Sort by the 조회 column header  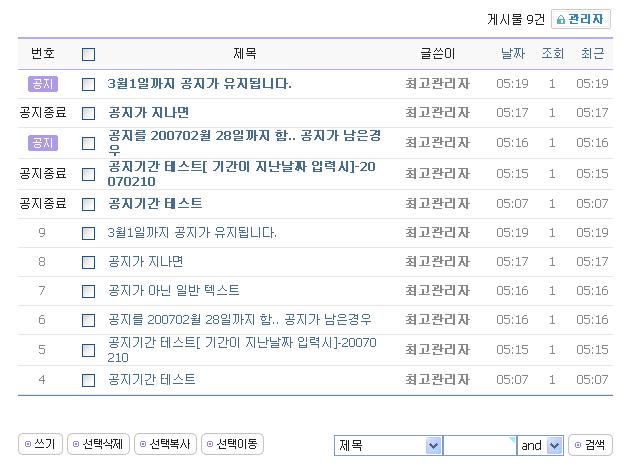click(552, 53)
